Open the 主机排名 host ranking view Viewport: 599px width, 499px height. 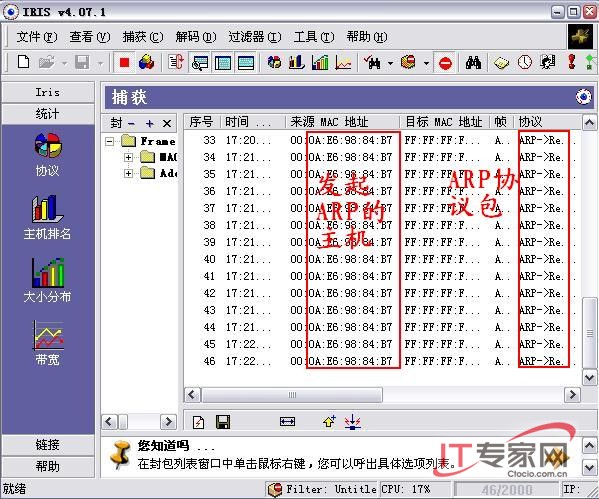[47, 217]
